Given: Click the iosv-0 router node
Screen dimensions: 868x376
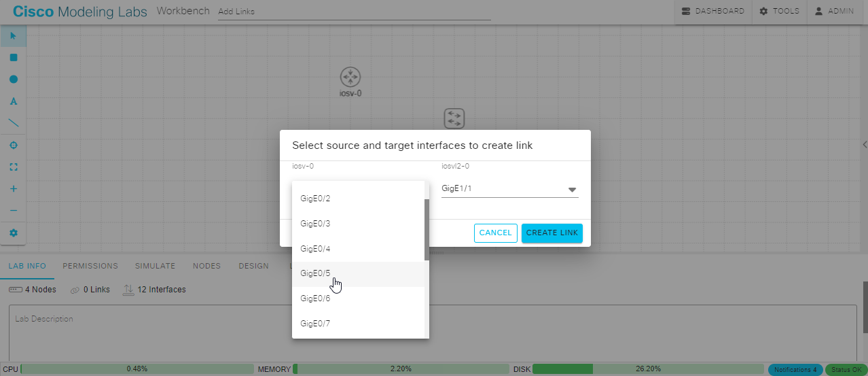Looking at the screenshot, I should [x=350, y=77].
